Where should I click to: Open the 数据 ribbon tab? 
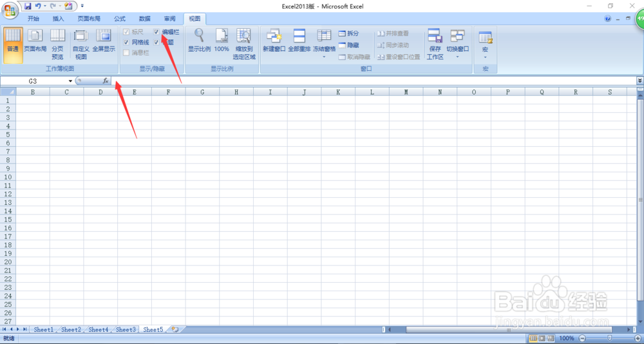pyautogui.click(x=144, y=19)
